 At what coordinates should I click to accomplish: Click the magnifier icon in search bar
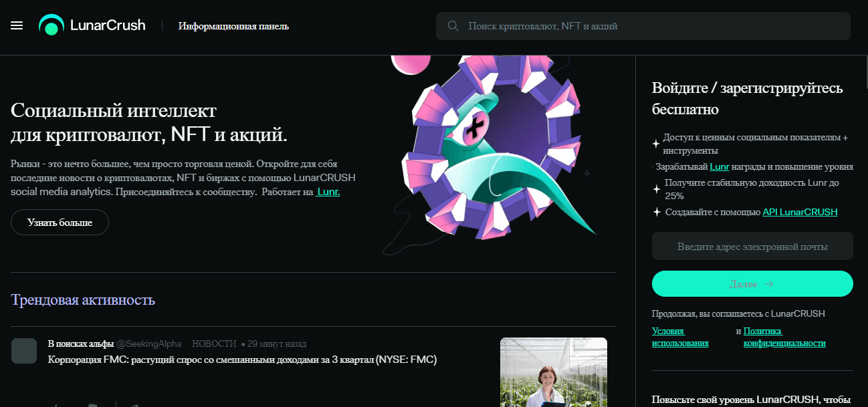(453, 26)
